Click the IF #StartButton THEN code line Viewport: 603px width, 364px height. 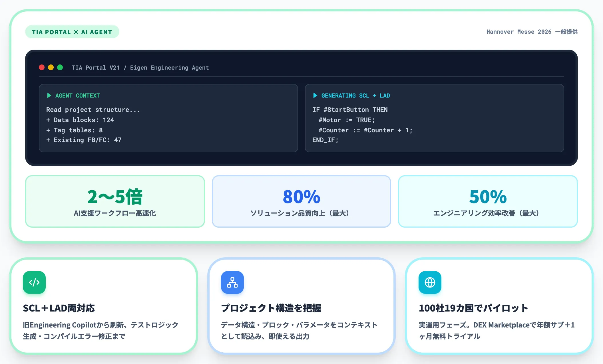click(x=350, y=110)
